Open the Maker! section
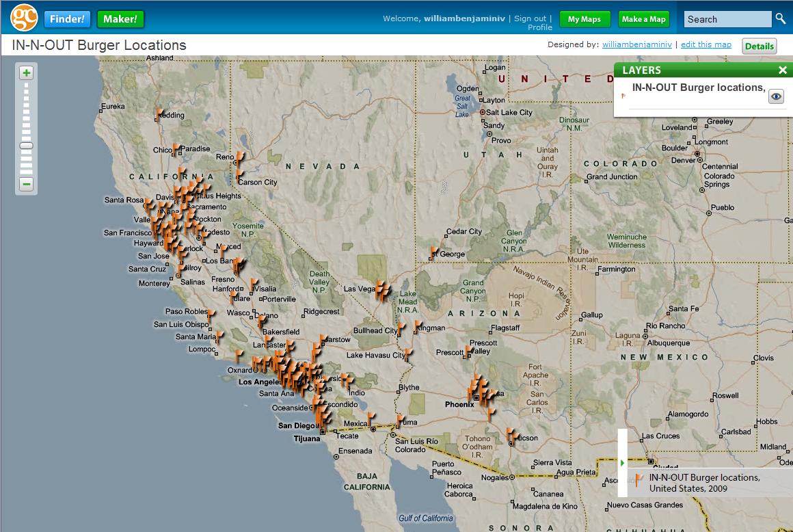The height and width of the screenshot is (532, 793). [x=120, y=19]
